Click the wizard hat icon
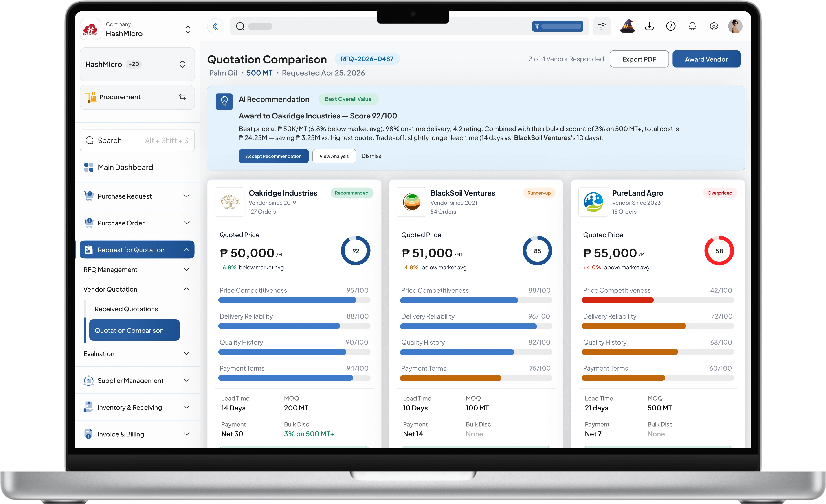The width and height of the screenshot is (826, 504). [x=627, y=26]
